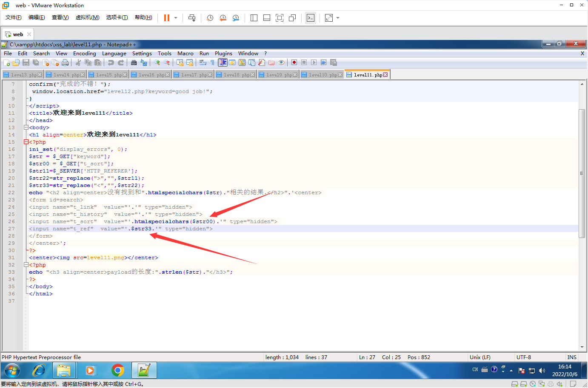Open Find with the binoculars icon
Image resolution: width=588 pixels, height=388 pixels.
coord(134,62)
